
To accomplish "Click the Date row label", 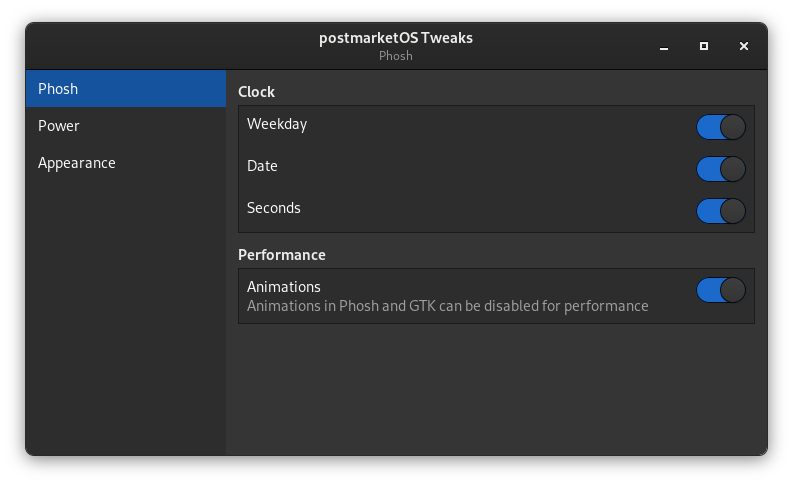I will coord(262,166).
